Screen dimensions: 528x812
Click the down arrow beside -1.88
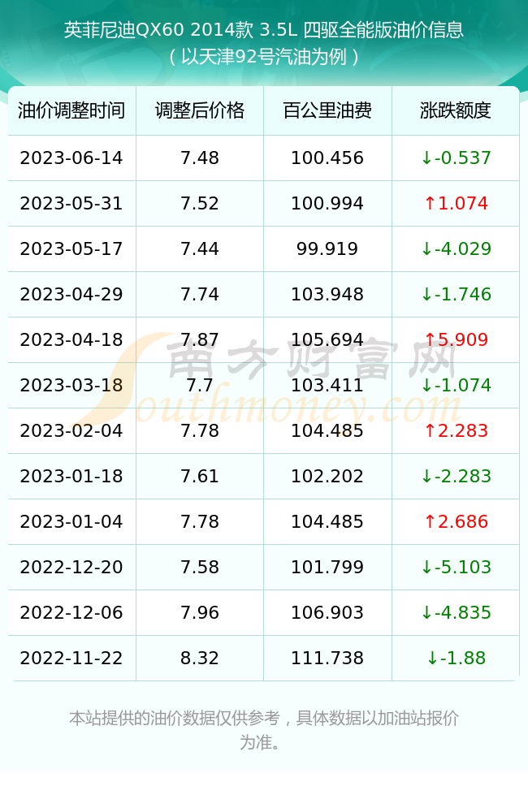tap(432, 659)
